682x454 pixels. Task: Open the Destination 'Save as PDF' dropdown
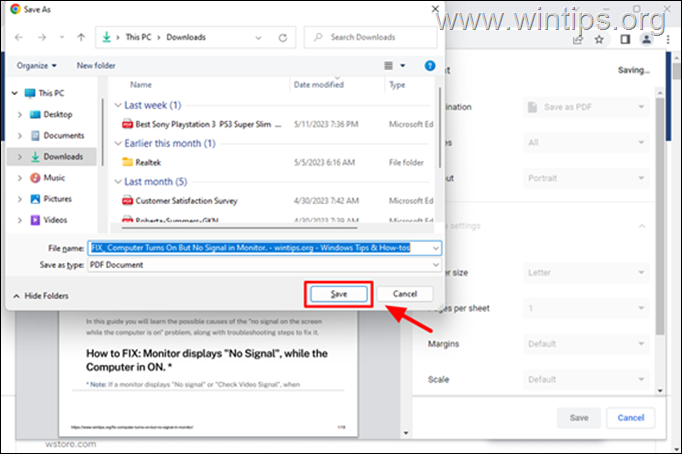point(586,107)
